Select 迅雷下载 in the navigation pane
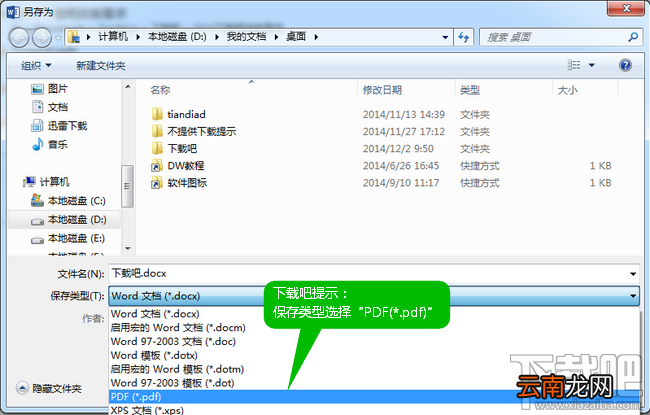The image size is (650, 415). [59, 126]
